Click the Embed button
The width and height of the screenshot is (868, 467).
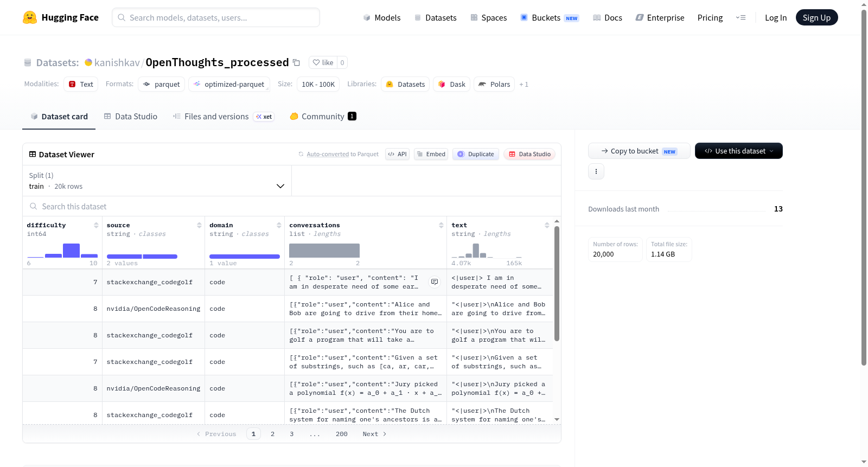pyautogui.click(x=431, y=154)
